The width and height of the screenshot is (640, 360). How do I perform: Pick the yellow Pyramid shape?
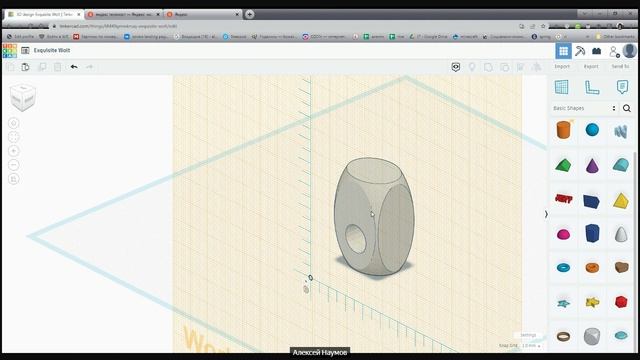[621, 200]
